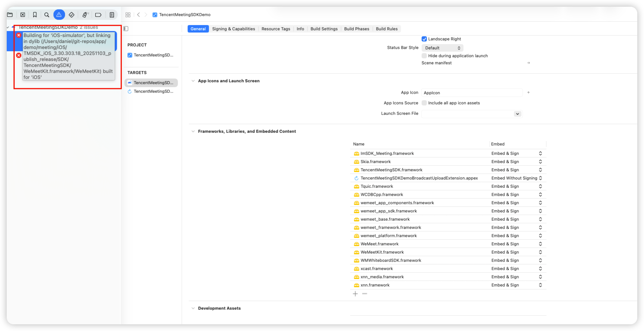644x331 pixels.
Task: Click the TencentMeetingSDKDemo breadcrumb file icon
Action: 155,15
